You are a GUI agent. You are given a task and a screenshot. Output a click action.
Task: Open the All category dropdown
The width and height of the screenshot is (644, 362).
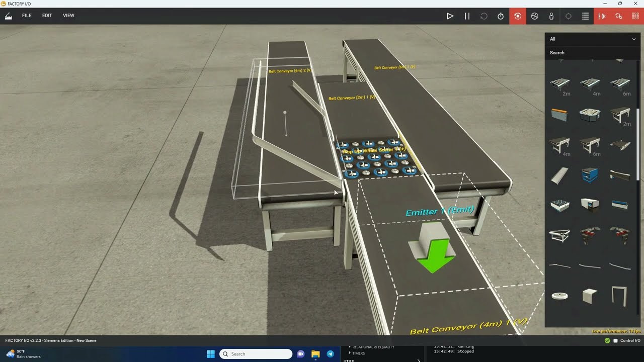(592, 39)
